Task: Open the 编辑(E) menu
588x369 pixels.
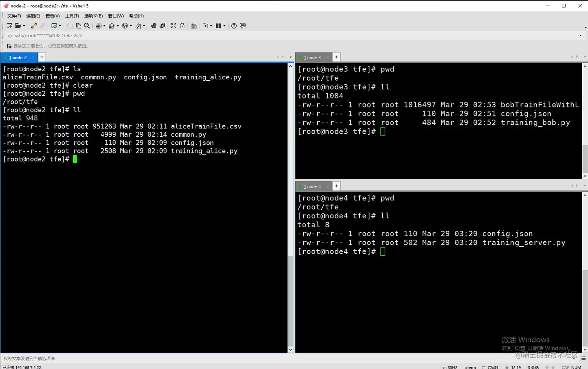Action: (33, 16)
